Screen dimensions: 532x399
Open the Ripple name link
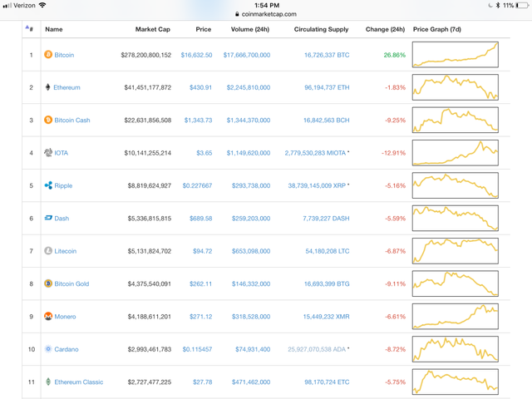pos(63,185)
